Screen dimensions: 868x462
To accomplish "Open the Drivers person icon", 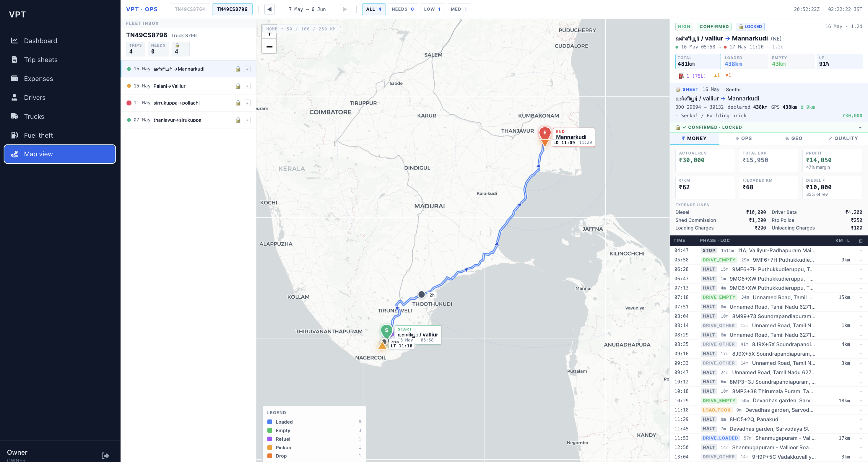I will [14, 97].
